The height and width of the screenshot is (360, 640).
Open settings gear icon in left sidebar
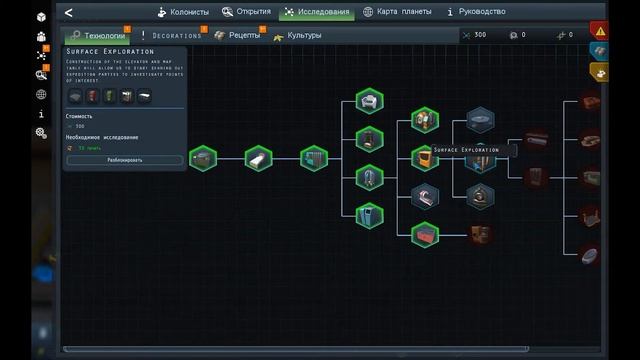tap(41, 133)
